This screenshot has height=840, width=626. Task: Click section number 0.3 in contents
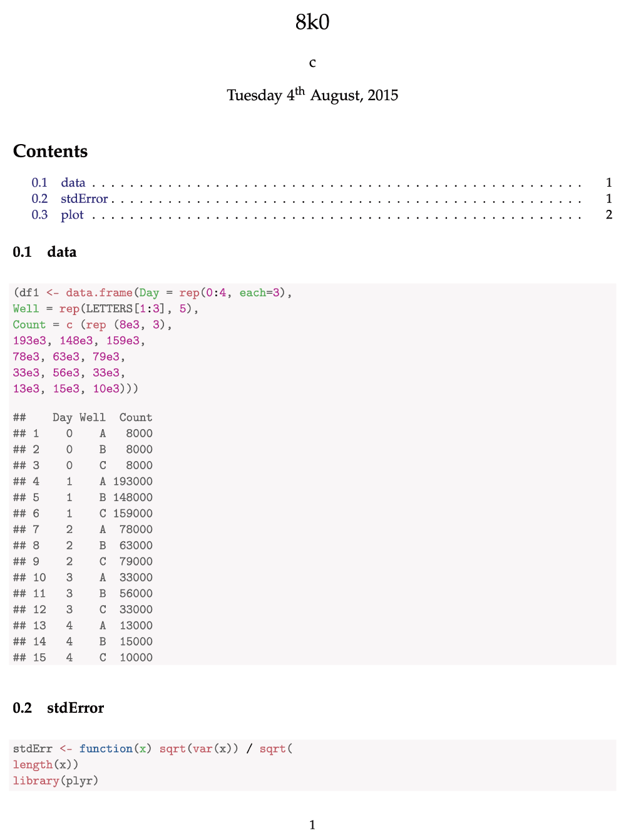pyautogui.click(x=39, y=215)
